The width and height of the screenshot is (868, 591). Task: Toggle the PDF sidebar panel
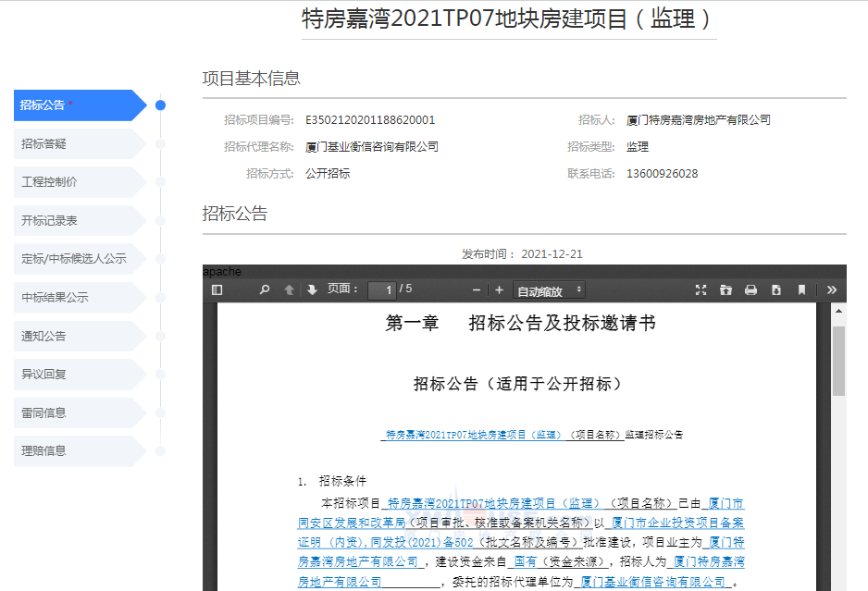pos(217,290)
